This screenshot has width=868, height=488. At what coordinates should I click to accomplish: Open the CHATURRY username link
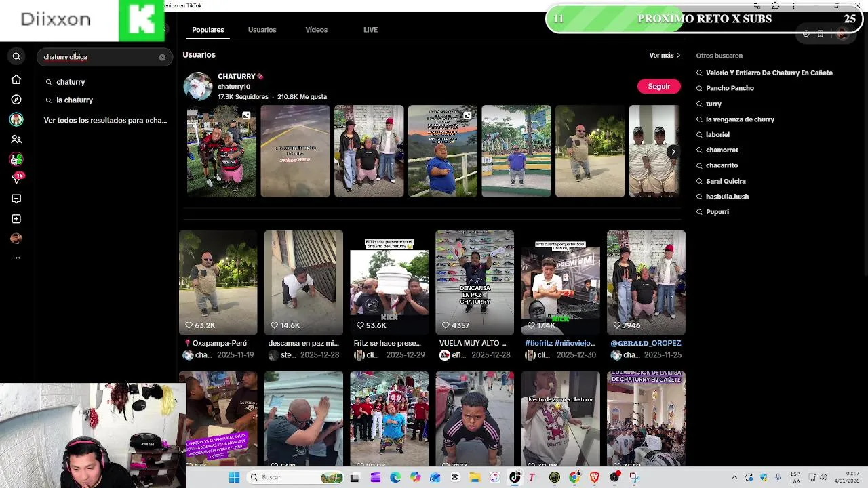(x=234, y=87)
